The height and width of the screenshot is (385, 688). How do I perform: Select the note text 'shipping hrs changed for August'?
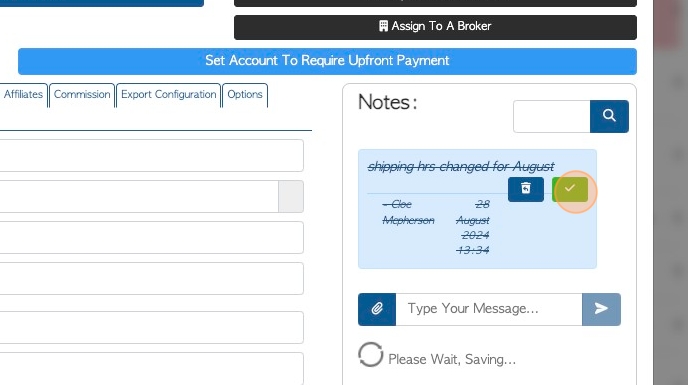click(461, 166)
